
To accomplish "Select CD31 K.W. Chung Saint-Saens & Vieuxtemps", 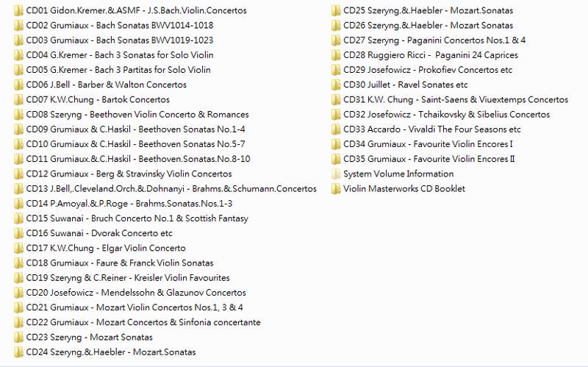I will (x=455, y=100).
